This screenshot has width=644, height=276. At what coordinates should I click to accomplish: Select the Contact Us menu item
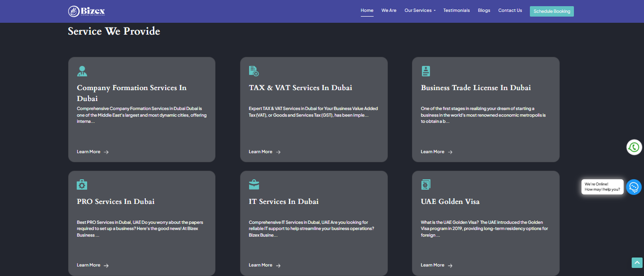point(510,10)
